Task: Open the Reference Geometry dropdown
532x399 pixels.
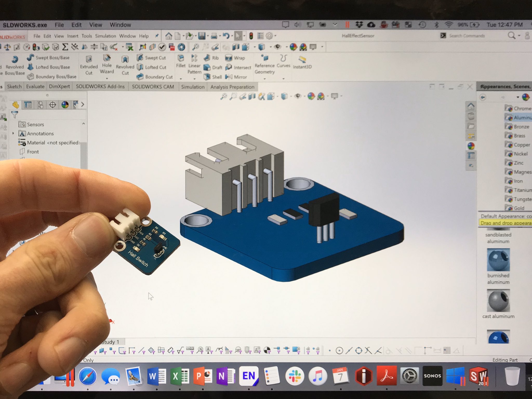Action: click(265, 79)
